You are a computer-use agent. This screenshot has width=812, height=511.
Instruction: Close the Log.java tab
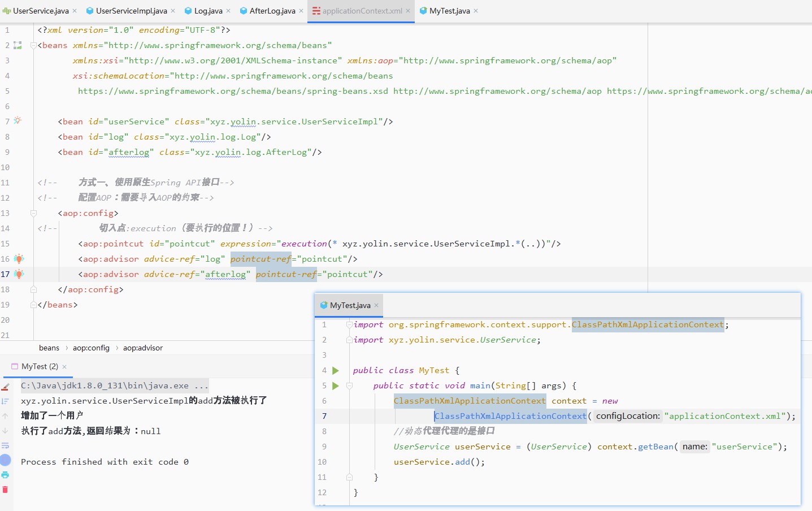click(x=228, y=11)
